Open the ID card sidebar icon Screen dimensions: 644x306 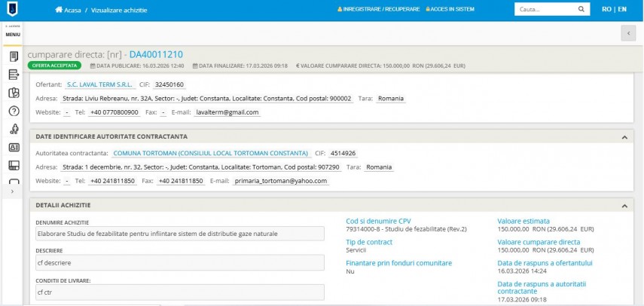tap(13, 148)
